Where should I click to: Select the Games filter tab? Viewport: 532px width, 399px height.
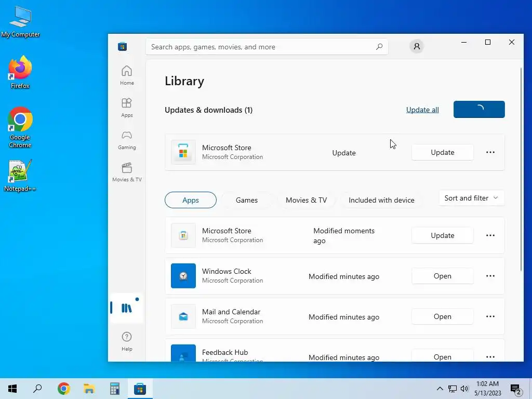click(x=247, y=200)
